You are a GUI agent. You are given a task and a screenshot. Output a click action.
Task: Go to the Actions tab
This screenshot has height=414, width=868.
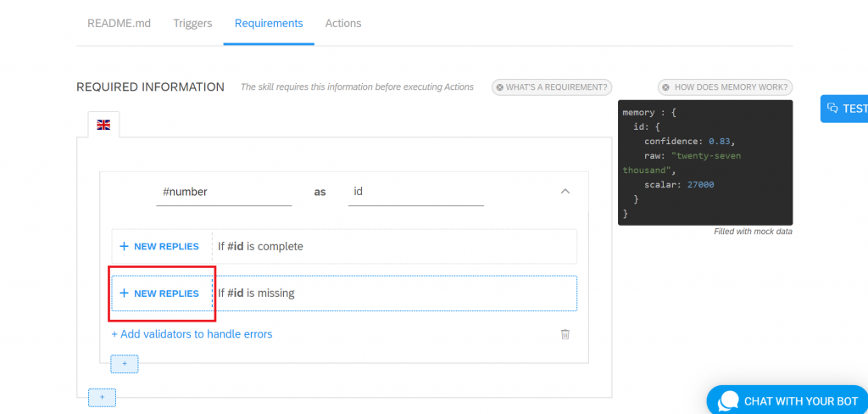pyautogui.click(x=343, y=23)
